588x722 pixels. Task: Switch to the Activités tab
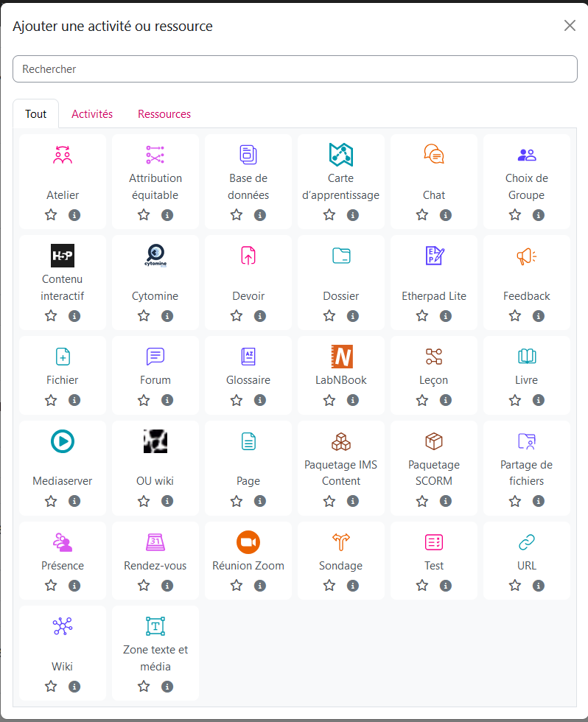[x=92, y=114]
